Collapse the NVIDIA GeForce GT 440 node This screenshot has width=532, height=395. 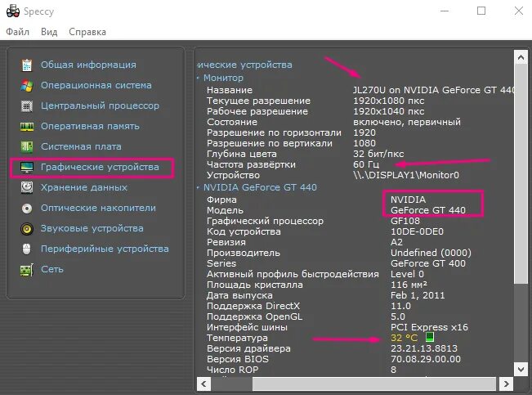(199, 187)
